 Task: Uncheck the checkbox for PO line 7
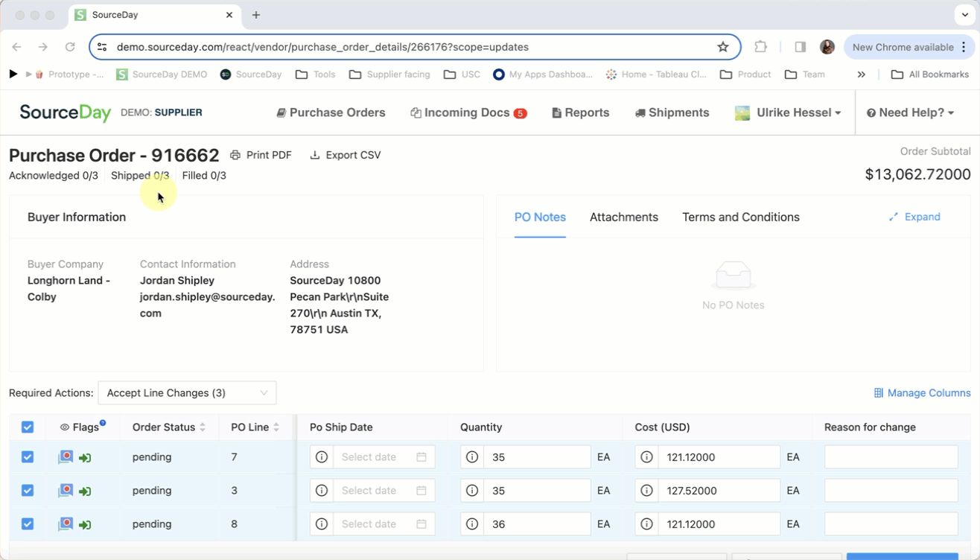[28, 457]
